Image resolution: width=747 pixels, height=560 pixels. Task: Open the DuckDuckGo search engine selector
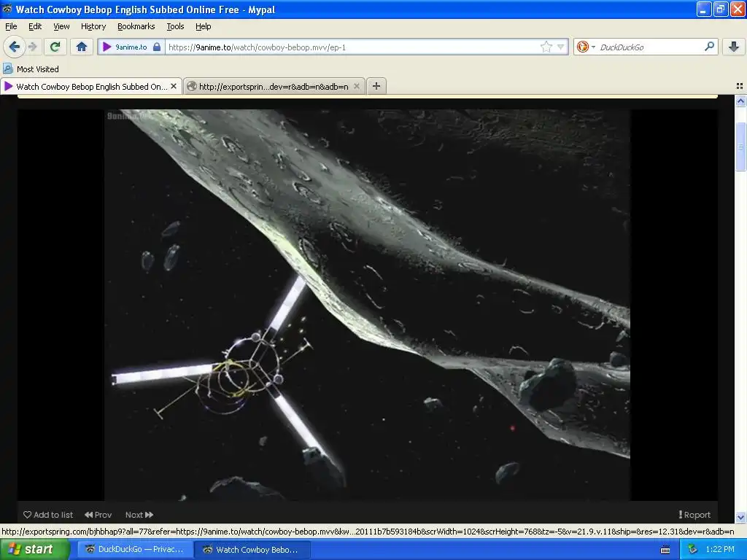(586, 47)
